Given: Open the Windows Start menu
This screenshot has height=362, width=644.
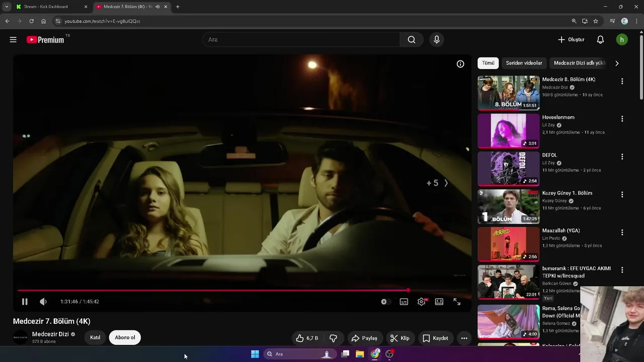Looking at the screenshot, I should tap(255, 354).
